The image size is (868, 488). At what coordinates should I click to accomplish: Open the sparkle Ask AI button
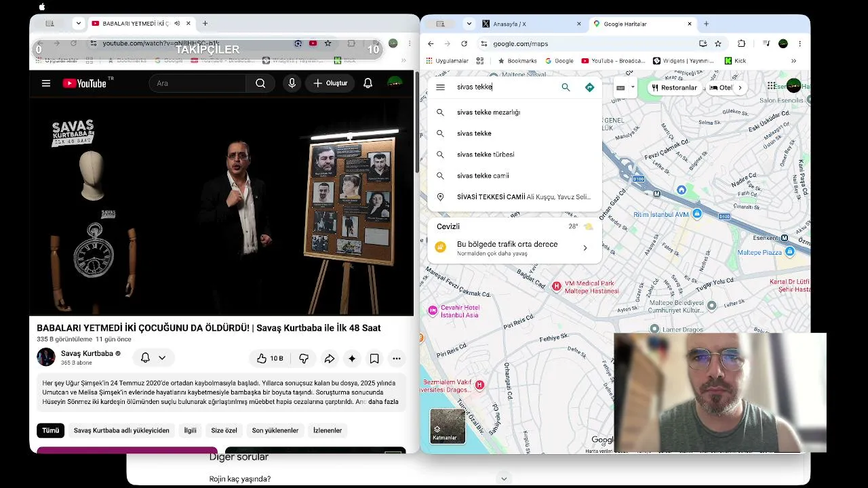(352, 359)
